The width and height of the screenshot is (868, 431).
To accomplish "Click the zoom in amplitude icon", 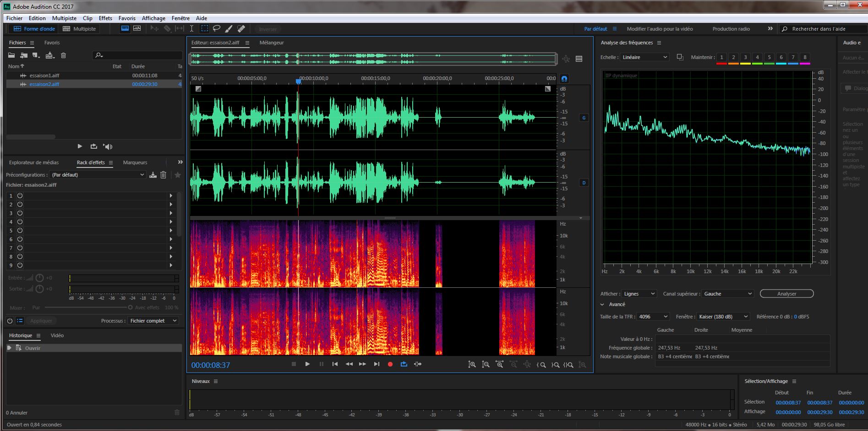I will tap(472, 365).
